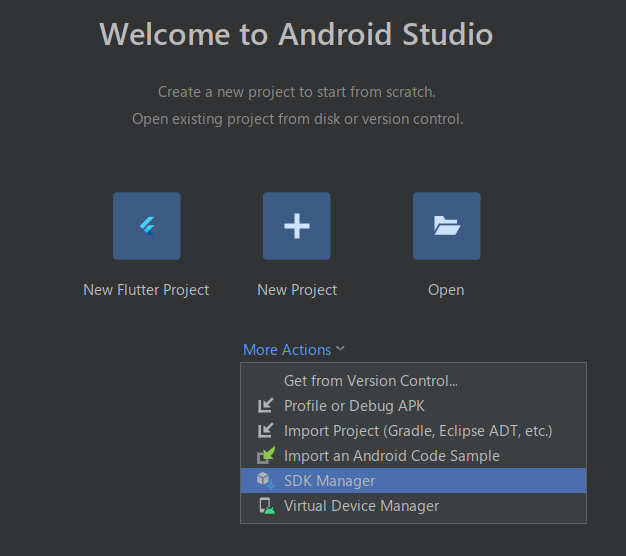Click the Open folder icon tile
Viewport: 626px width, 556px height.
(447, 226)
